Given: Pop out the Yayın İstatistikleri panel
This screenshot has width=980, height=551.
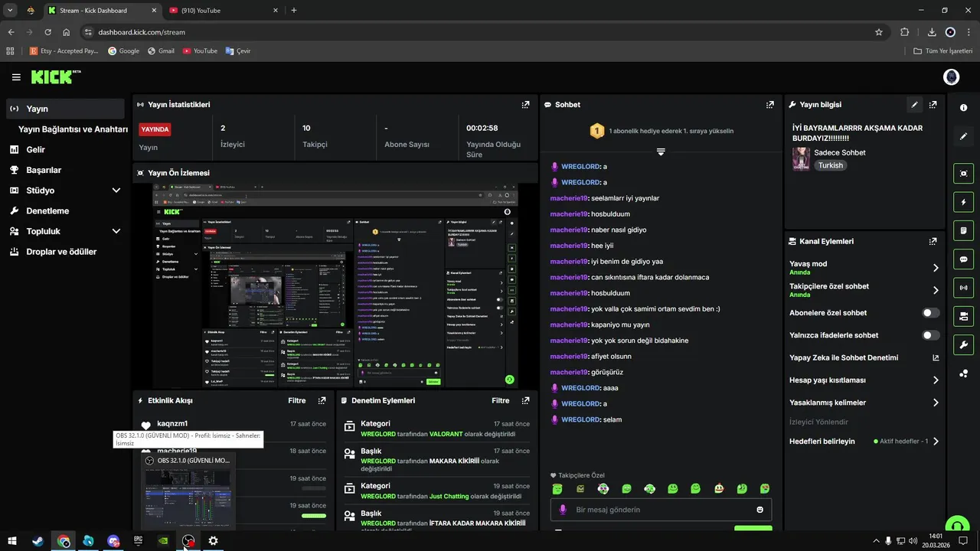Looking at the screenshot, I should point(525,104).
